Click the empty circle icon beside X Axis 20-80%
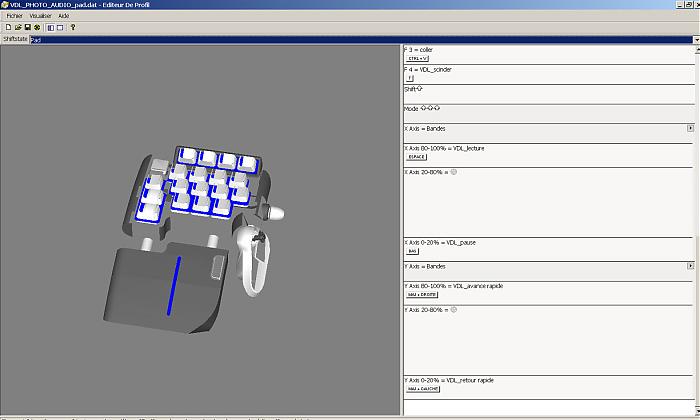Image resolution: width=700 pixels, height=420 pixels. [x=453, y=172]
